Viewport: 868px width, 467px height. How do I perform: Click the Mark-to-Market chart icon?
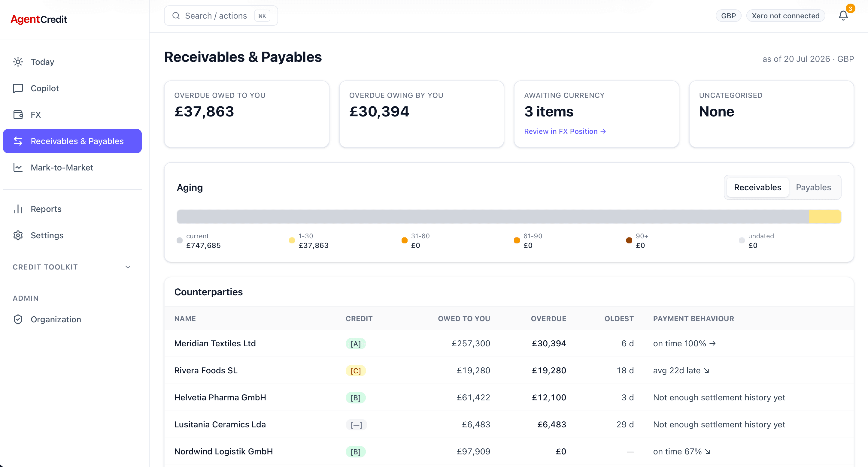pos(18,168)
